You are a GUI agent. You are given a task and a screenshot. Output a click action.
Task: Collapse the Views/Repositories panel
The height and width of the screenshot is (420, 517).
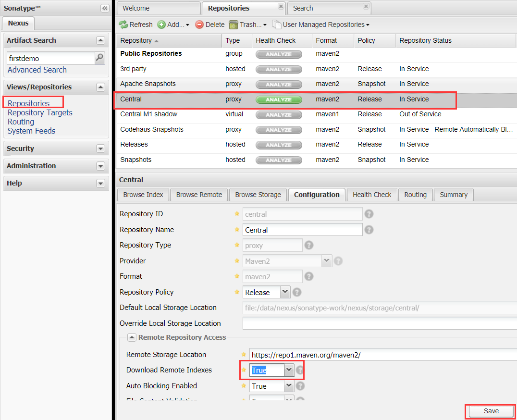tap(100, 87)
